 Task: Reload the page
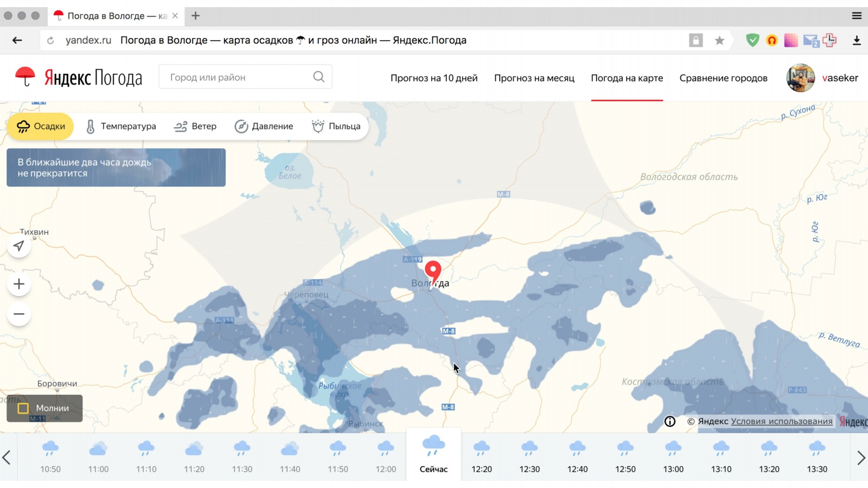coord(50,40)
